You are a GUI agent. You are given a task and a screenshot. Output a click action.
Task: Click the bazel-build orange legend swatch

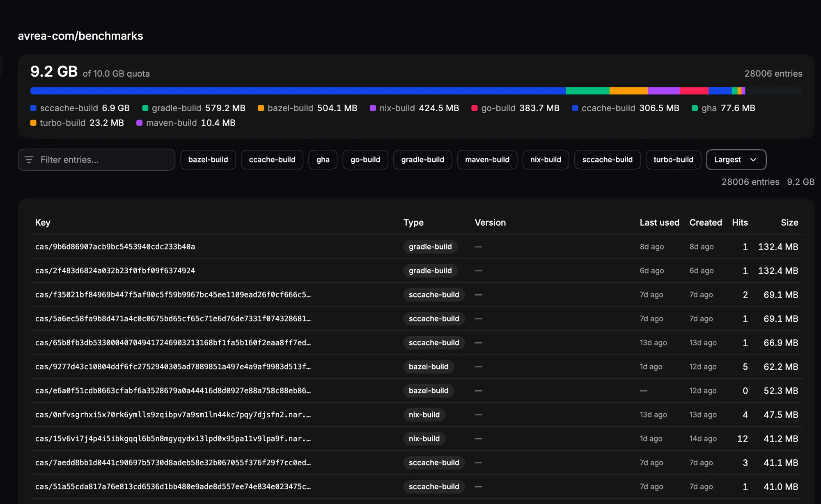[x=261, y=108]
